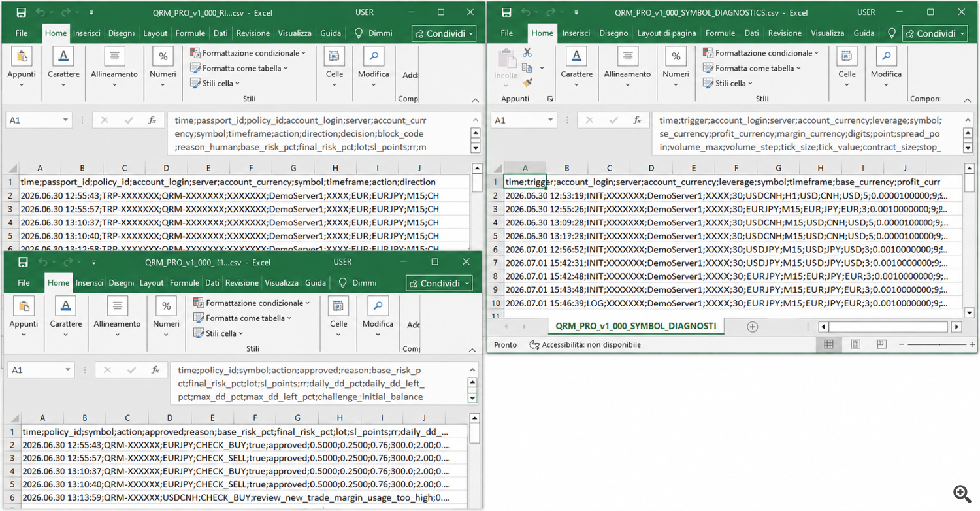Click the Numeri percent icon in the bottom-left window

166,306
